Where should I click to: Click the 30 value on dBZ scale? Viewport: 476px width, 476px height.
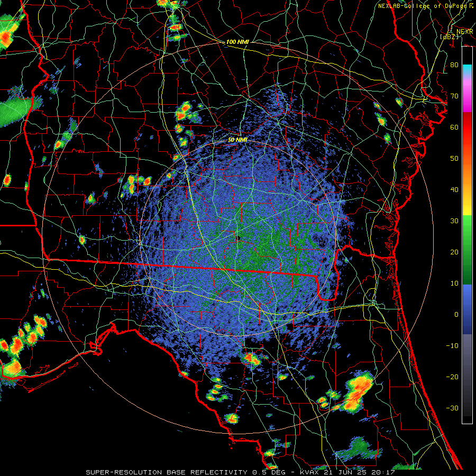click(454, 221)
